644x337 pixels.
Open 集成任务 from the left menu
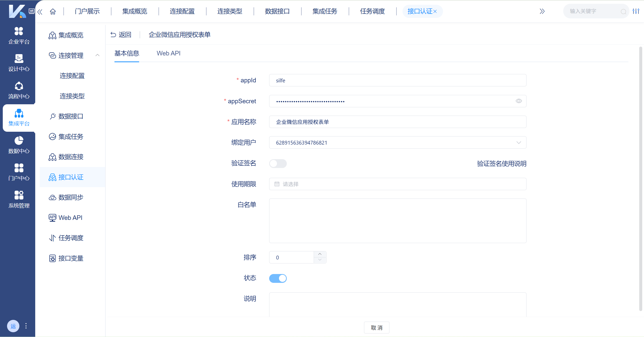coord(71,137)
